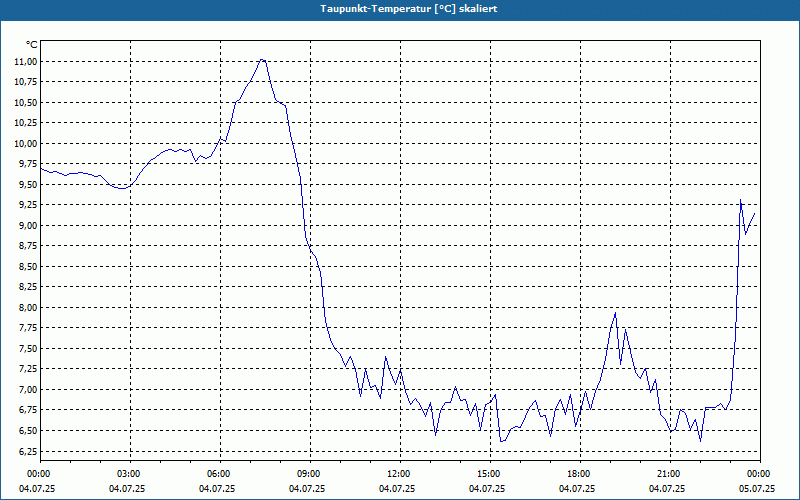Click the '9,00' y-axis label

click(30, 226)
